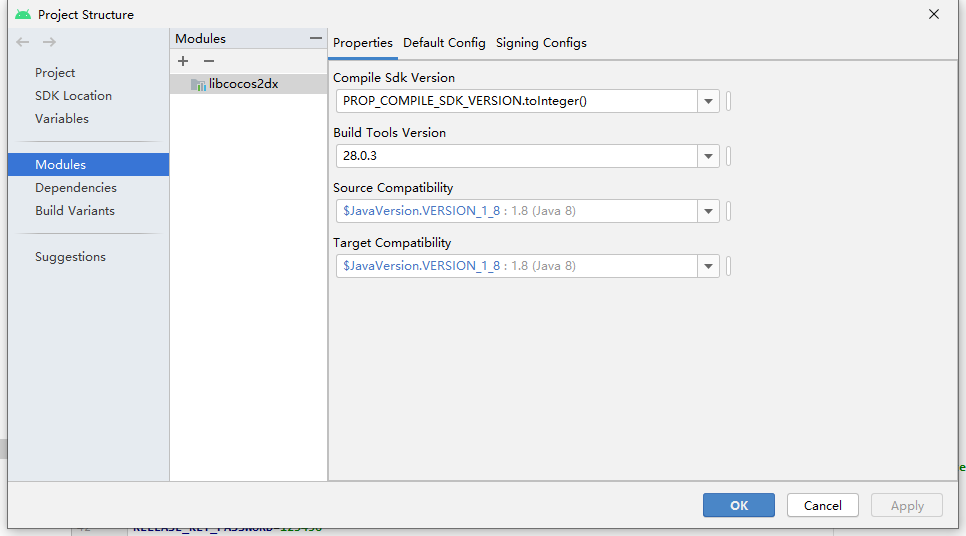Screen dimensions: 966x536
Task: Click the add module plus icon
Action: [x=183, y=62]
